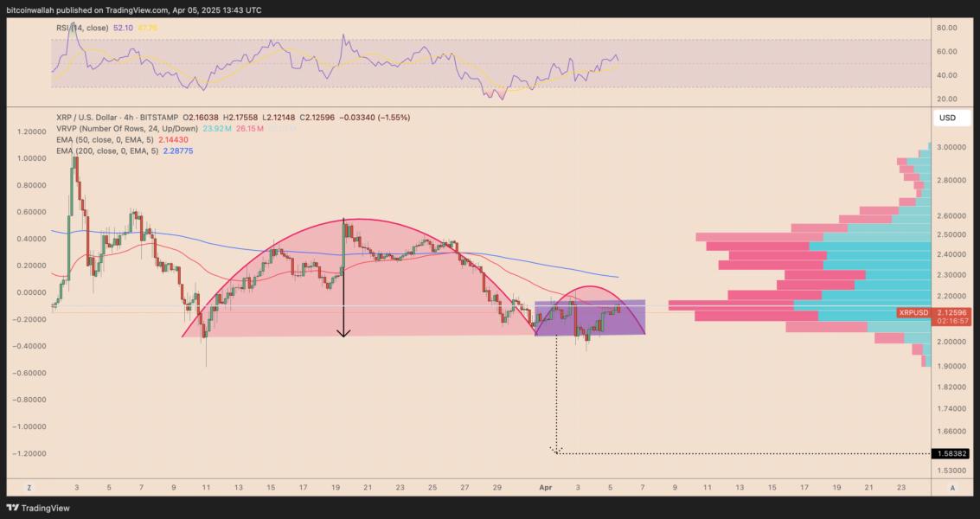This screenshot has height=519, width=980.
Task: Click the black 1.58382 price label
Action: 951,454
